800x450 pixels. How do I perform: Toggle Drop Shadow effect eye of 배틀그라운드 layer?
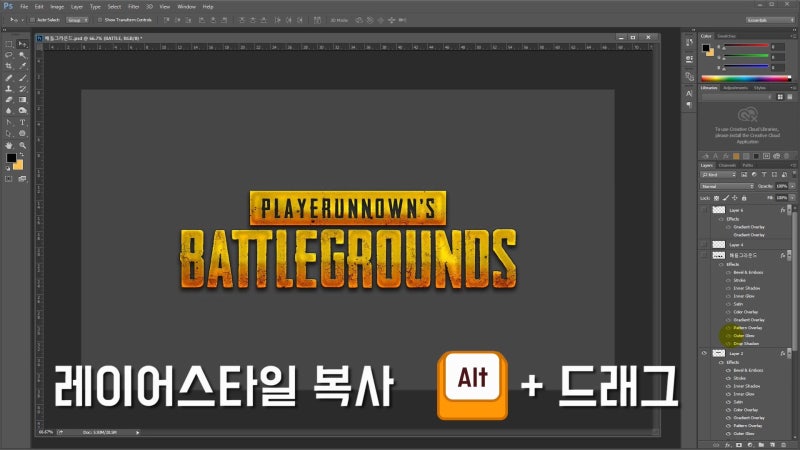pos(728,343)
